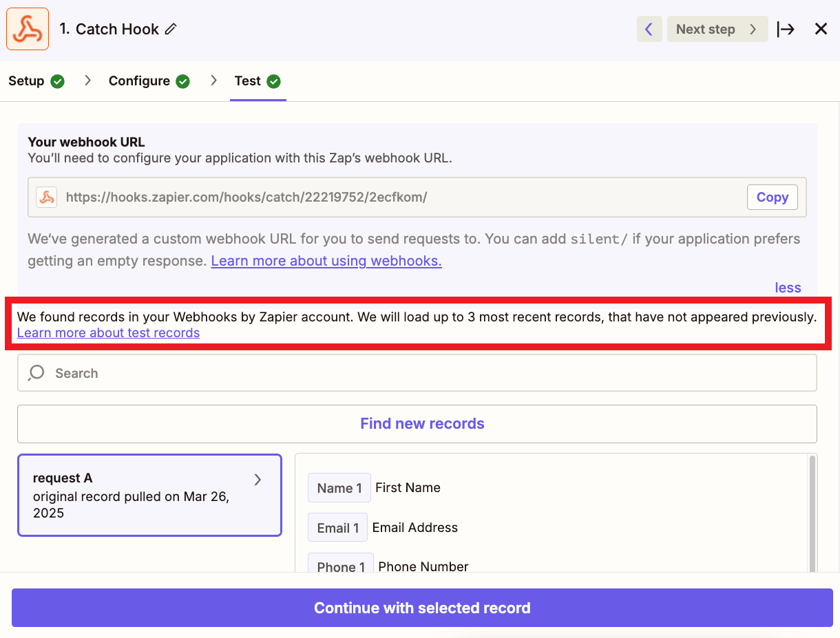Click the green check next to Setup
The height and width of the screenshot is (638, 840).
coord(58,81)
